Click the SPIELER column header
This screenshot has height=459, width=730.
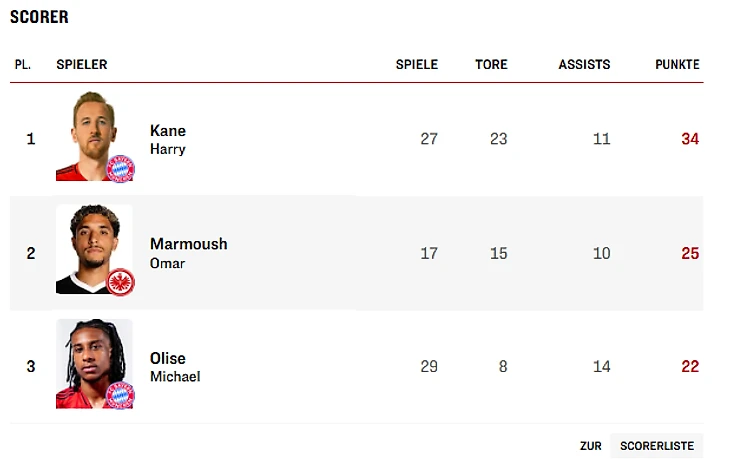click(82, 64)
